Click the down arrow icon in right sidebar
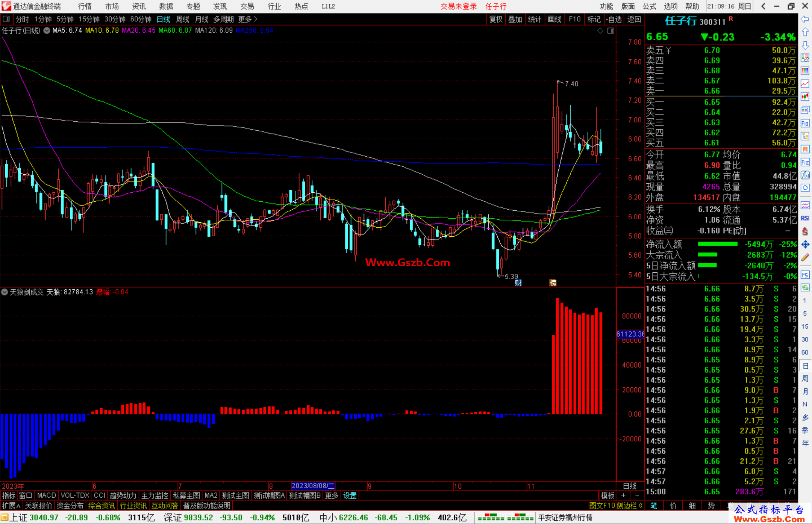 805,45
